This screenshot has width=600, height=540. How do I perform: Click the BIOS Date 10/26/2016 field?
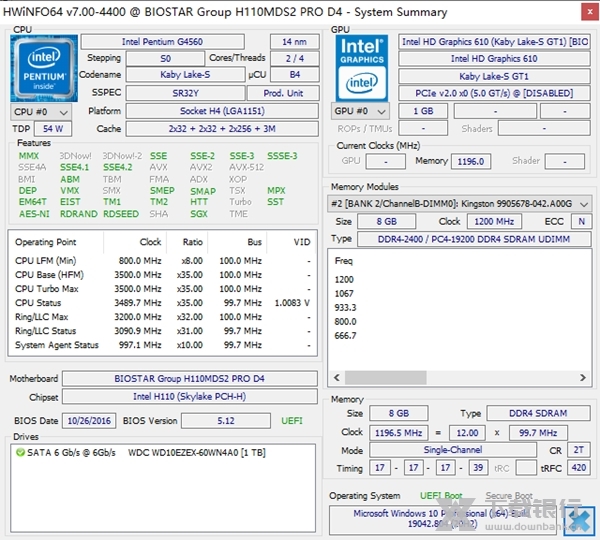(89, 421)
